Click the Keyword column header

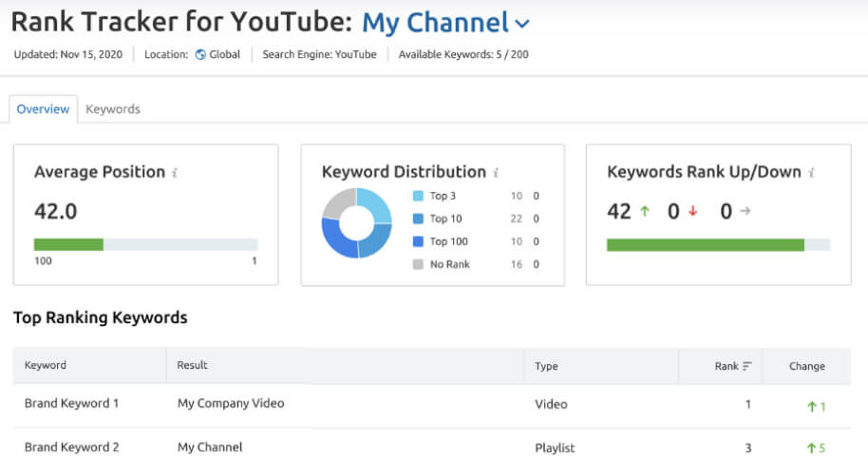(x=46, y=365)
